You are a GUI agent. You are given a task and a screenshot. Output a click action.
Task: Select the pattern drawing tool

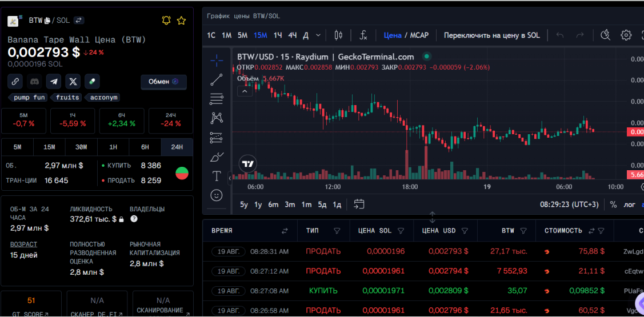coord(217,118)
